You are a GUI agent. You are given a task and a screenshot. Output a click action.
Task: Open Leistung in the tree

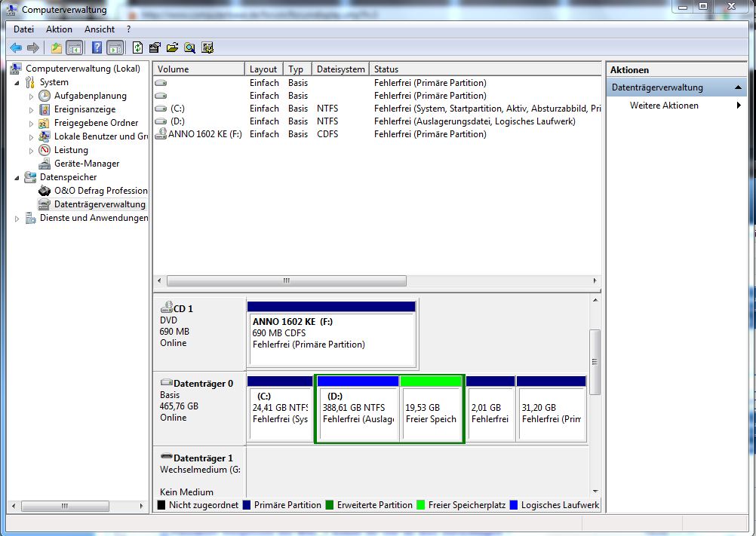click(71, 150)
